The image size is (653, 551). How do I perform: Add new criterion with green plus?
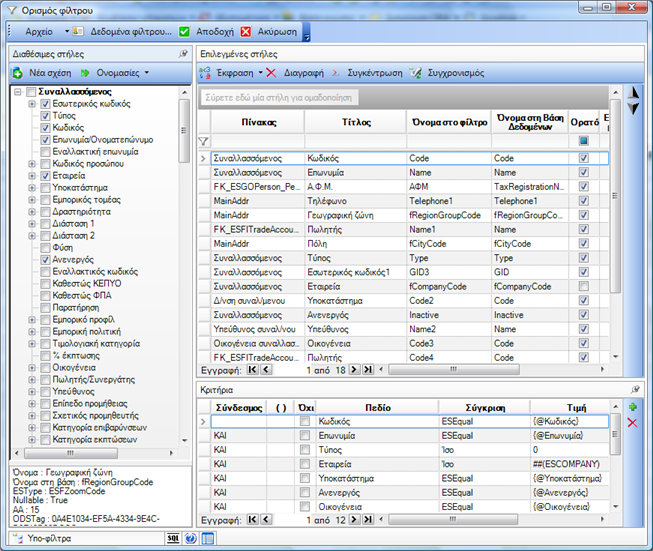pyautogui.click(x=633, y=407)
